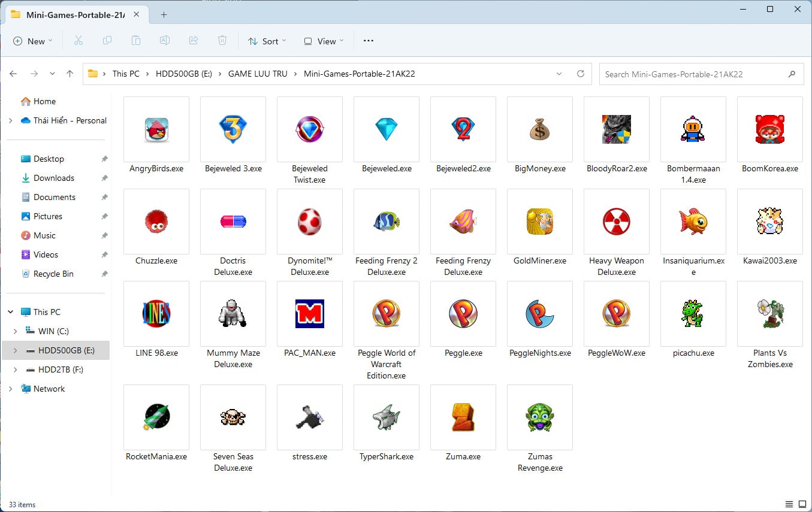Select Plants Vs Zombies.exe icon
Viewport: 812px width, 512px height.
coord(770,314)
